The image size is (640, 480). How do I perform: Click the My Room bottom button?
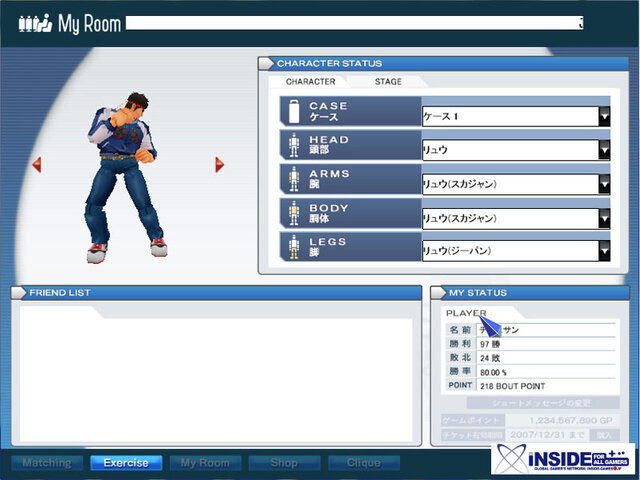click(x=205, y=463)
